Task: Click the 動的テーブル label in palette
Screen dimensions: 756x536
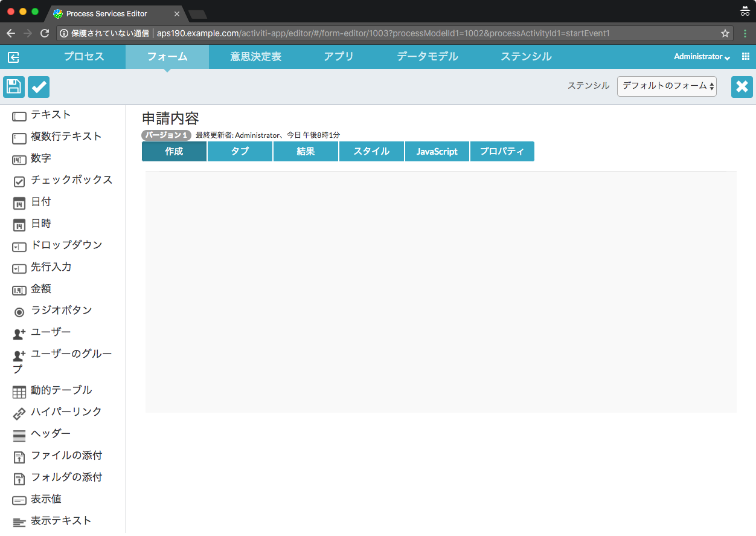Action: pyautogui.click(x=62, y=390)
